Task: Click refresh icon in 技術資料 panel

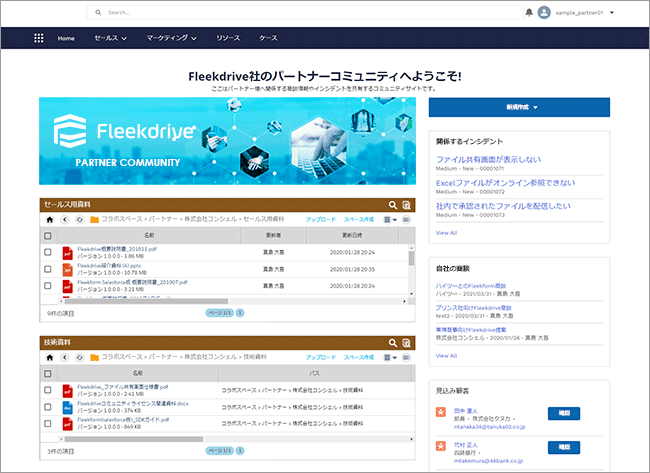Action: pos(80,357)
